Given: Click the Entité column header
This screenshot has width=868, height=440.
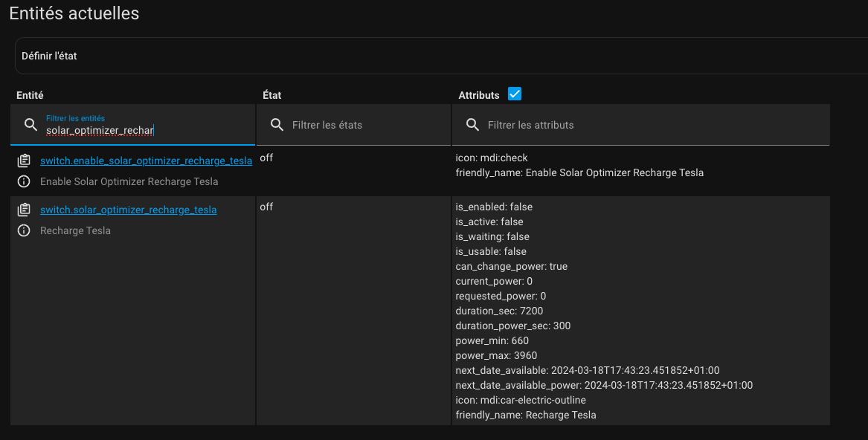Looking at the screenshot, I should 30,95.
